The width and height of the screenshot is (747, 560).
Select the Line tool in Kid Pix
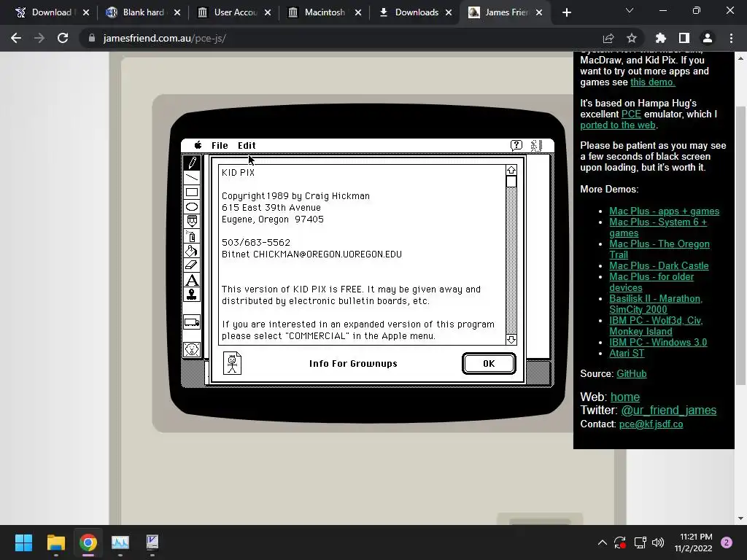coord(192,178)
